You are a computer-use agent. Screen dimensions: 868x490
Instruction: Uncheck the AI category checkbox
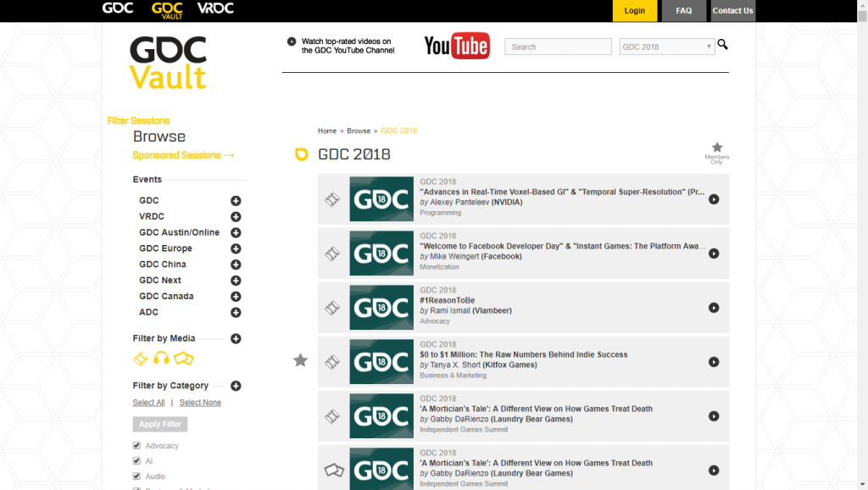tap(136, 460)
